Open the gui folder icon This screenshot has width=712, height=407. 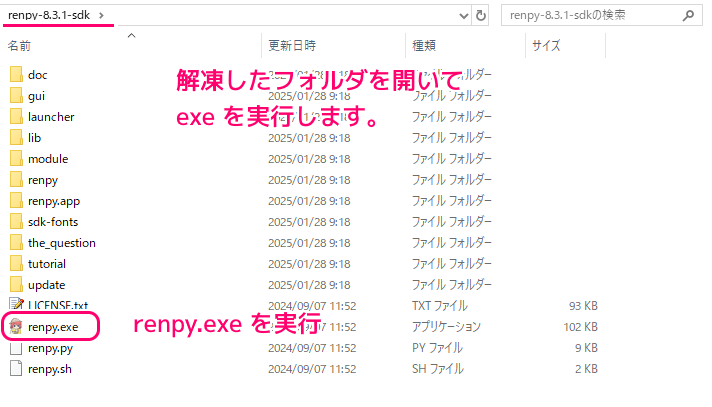coord(16,96)
